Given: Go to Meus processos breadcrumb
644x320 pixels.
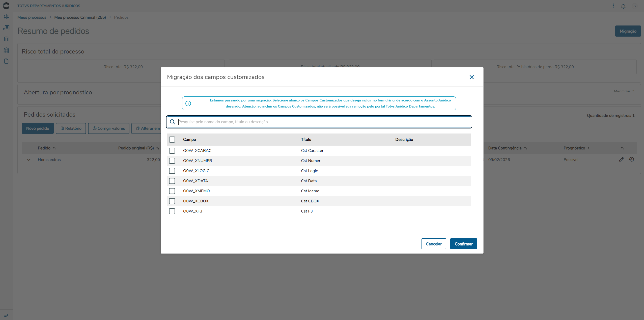Looking at the screenshot, I should [32, 17].
